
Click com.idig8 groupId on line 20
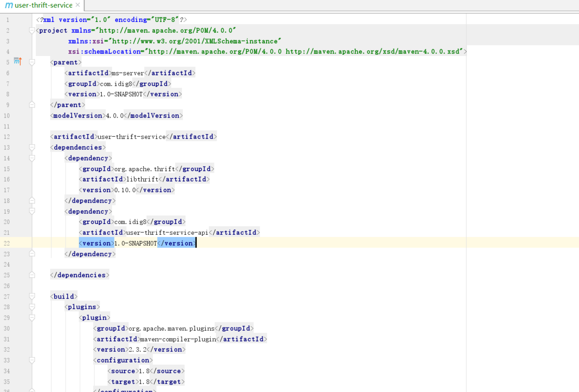(130, 222)
